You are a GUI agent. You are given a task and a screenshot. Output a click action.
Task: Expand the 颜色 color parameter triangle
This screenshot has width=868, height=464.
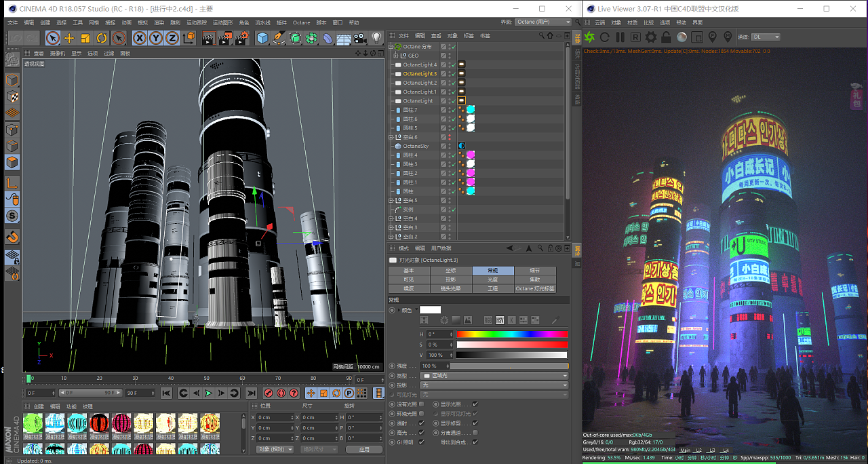point(399,310)
